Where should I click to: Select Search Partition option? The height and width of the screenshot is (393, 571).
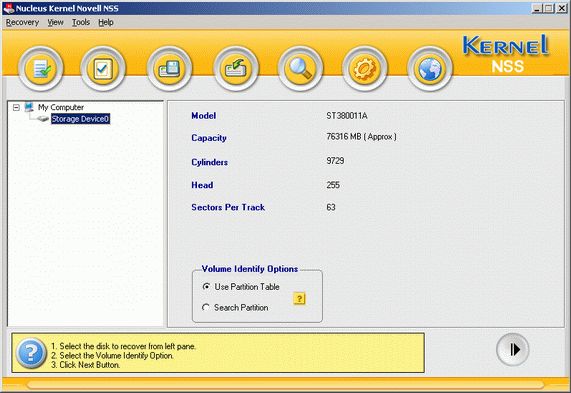tap(235, 307)
